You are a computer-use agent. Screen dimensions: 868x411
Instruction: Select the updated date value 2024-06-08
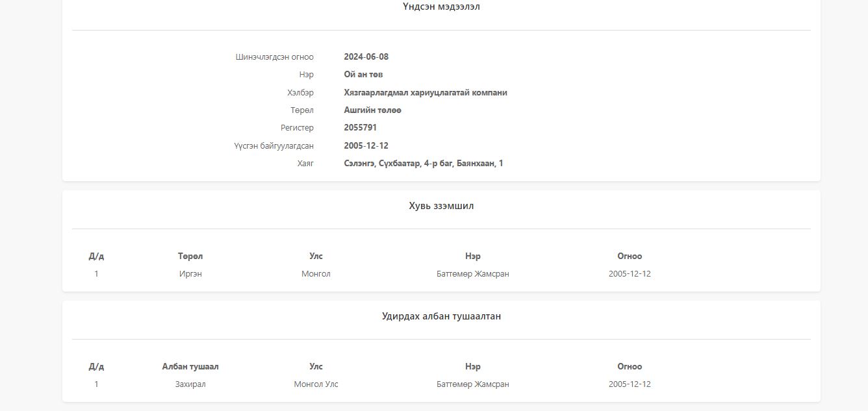pos(366,57)
